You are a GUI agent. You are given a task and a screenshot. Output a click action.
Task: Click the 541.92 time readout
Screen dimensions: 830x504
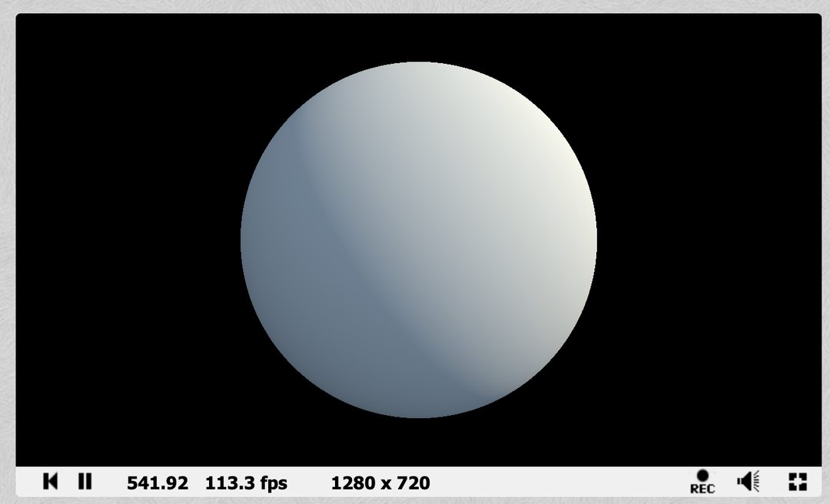pyautogui.click(x=158, y=483)
